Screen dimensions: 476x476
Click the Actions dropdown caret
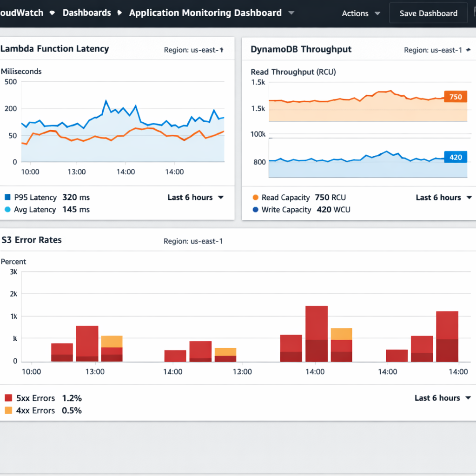click(x=377, y=13)
